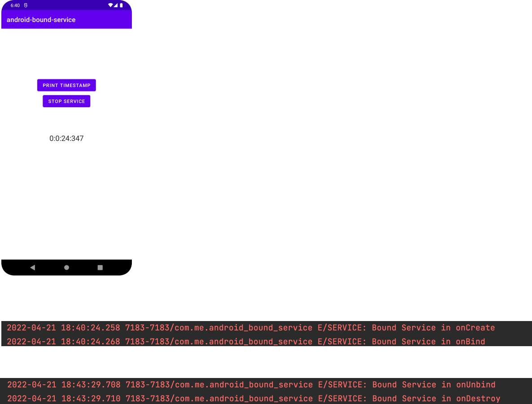Open Recents with the square navigation icon
The height and width of the screenshot is (404, 532).
[x=100, y=267]
